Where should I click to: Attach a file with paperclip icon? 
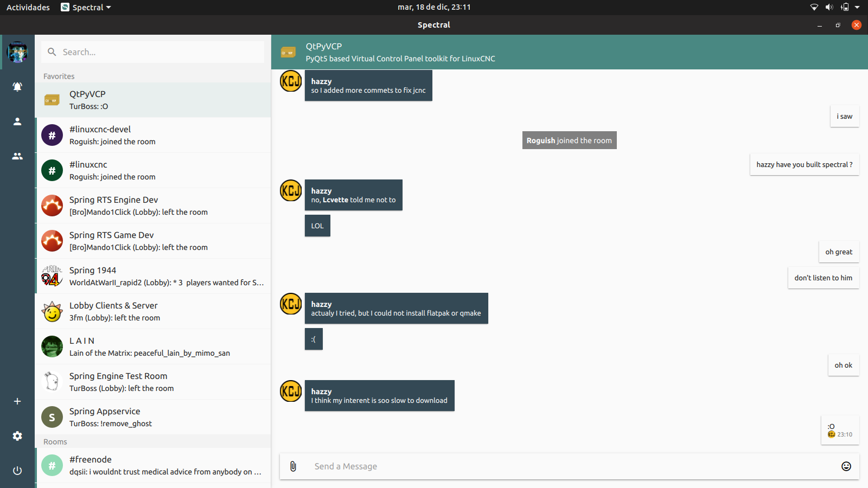coord(293,466)
